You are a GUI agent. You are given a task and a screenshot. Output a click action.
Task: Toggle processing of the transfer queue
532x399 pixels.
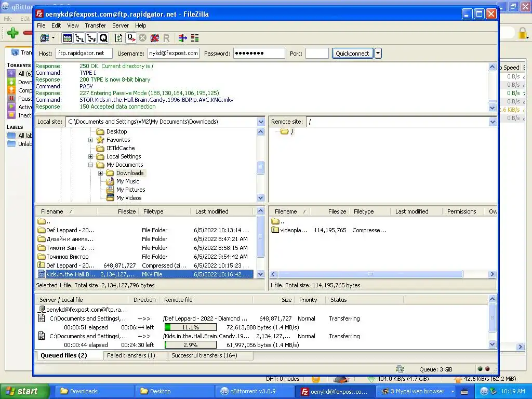click(x=131, y=38)
